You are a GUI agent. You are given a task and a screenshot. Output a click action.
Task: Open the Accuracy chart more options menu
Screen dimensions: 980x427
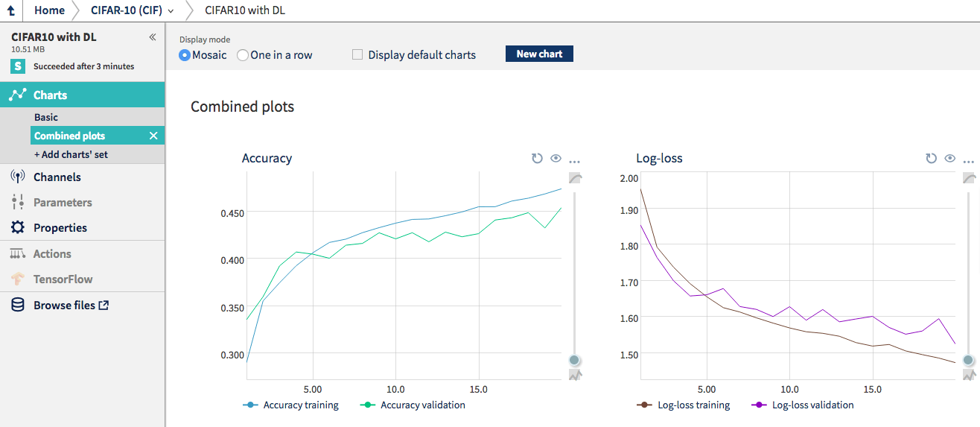pyautogui.click(x=574, y=159)
